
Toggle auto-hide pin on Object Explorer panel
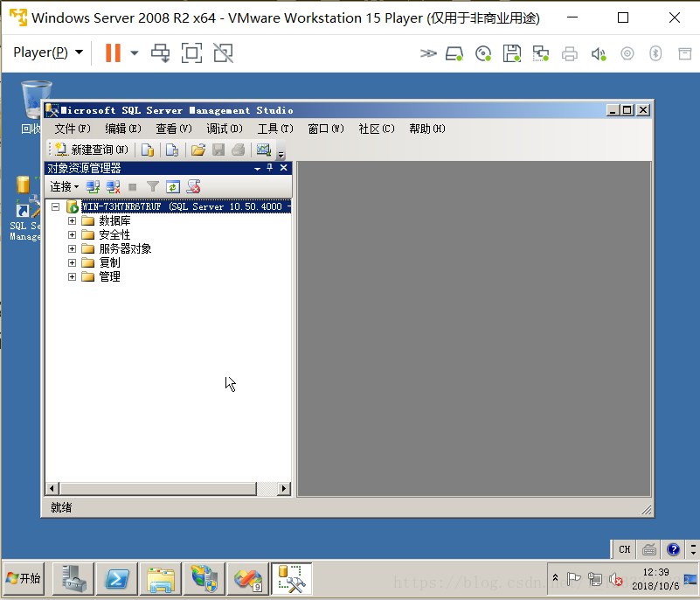[x=270, y=168]
